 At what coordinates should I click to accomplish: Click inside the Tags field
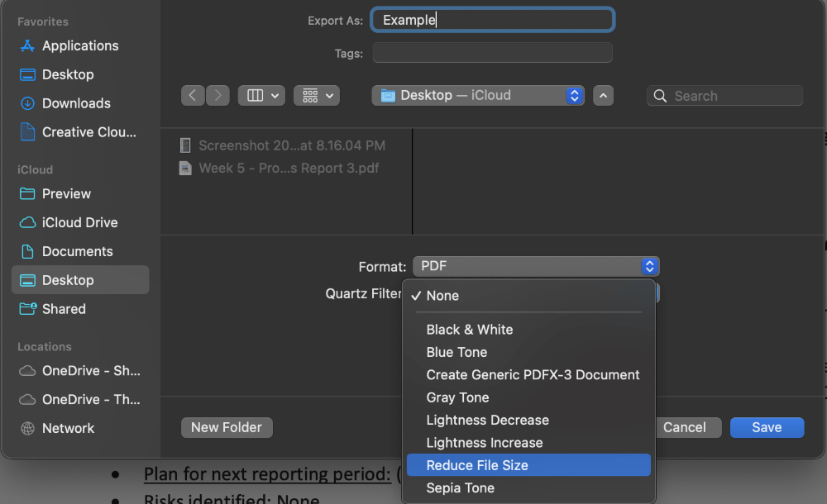pos(492,52)
